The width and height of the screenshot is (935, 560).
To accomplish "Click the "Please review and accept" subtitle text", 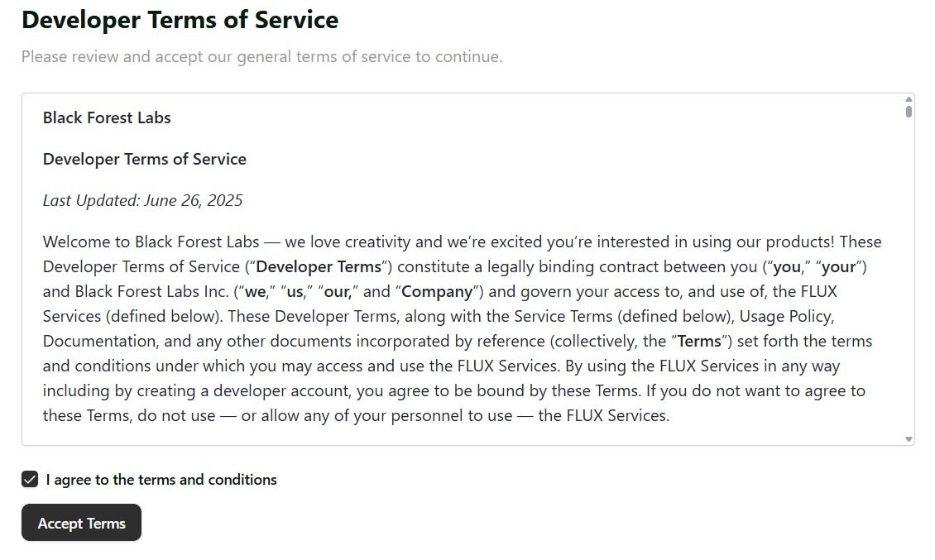I will pos(261,57).
